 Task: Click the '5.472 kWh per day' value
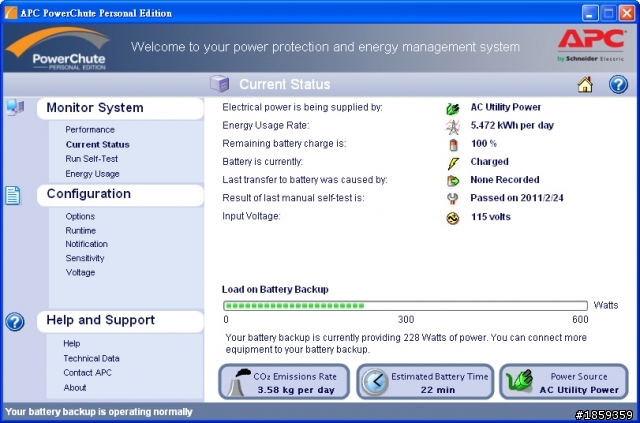512,125
